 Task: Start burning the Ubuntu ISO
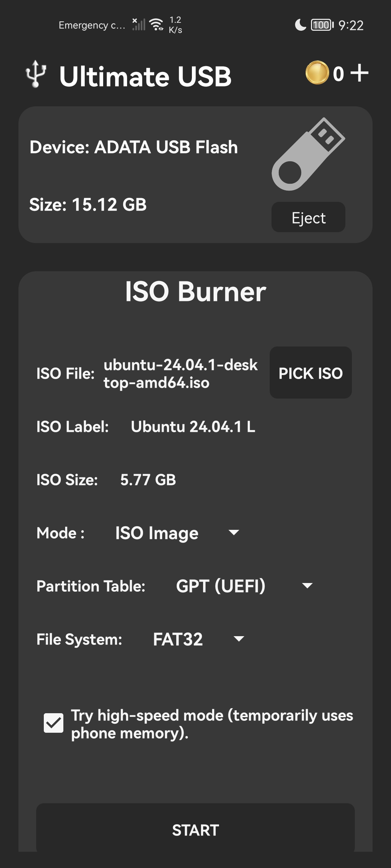(x=195, y=830)
